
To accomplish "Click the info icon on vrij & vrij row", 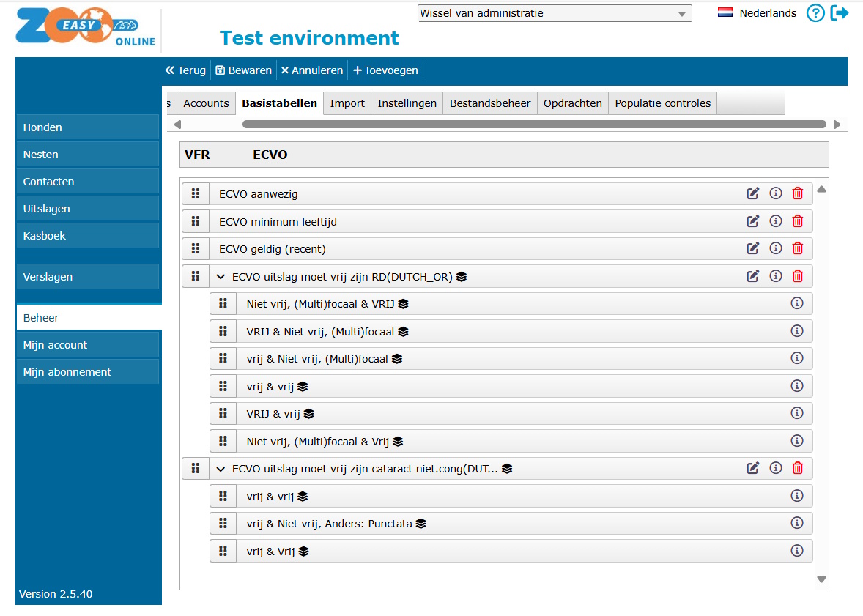I will click(x=797, y=386).
